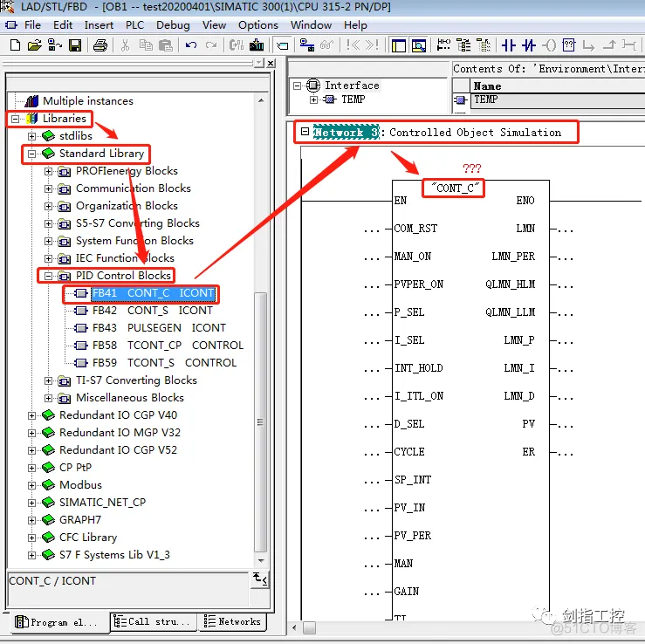This screenshot has height=644, width=645.
Task: Click the Download to PLC icon
Action: 257,45
